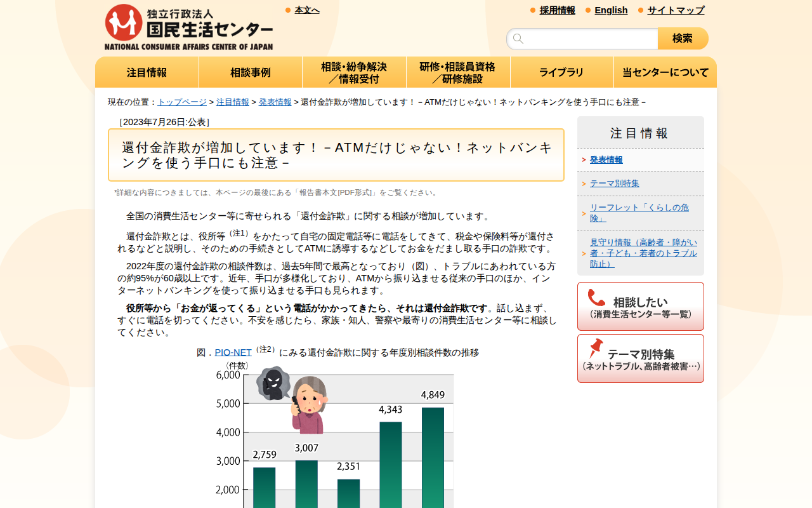Open the 相談事例 navigation menu

click(251, 72)
